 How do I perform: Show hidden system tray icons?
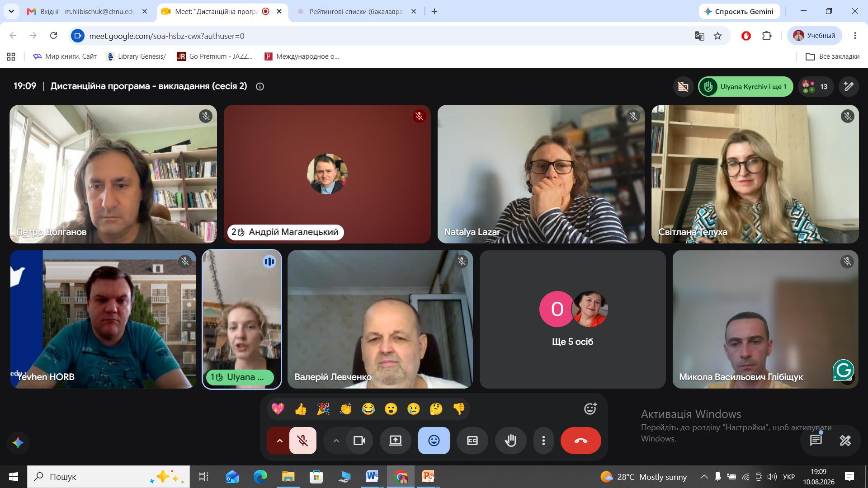click(704, 477)
